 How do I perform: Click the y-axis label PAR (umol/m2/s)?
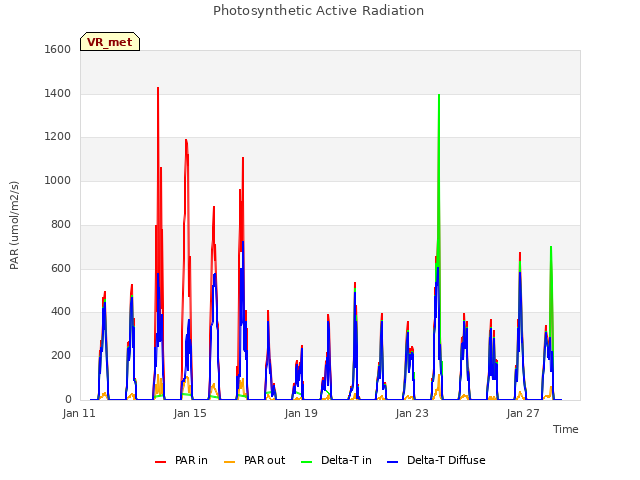coord(14,225)
